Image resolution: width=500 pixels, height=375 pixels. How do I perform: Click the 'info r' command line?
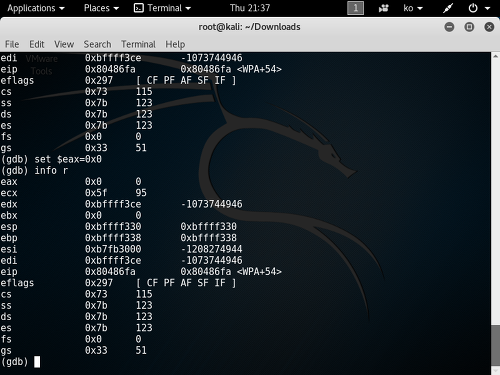click(34, 171)
